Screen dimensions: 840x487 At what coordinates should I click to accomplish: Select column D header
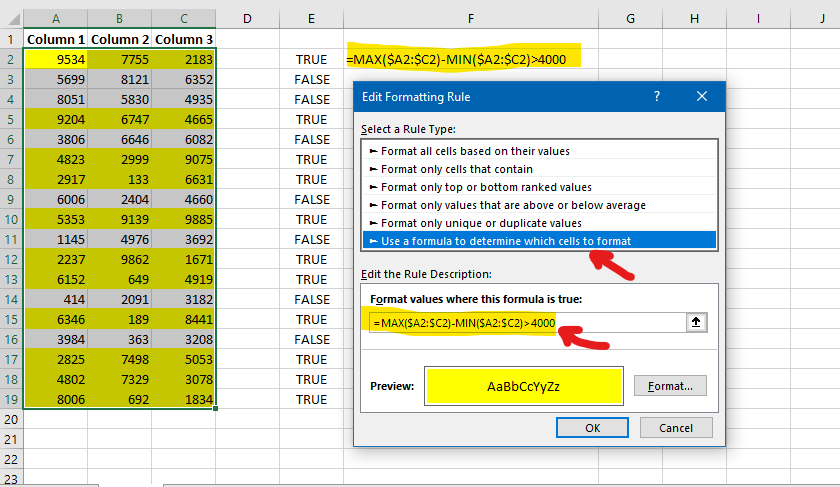(247, 19)
